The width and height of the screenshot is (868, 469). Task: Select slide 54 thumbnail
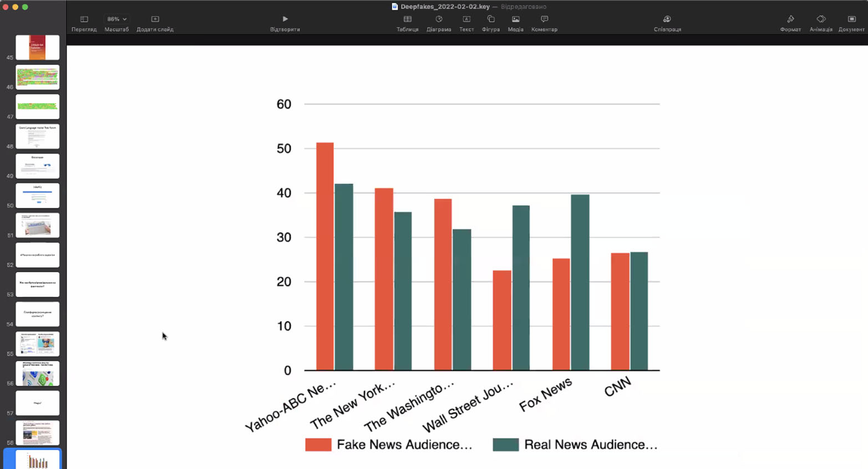pyautogui.click(x=38, y=314)
